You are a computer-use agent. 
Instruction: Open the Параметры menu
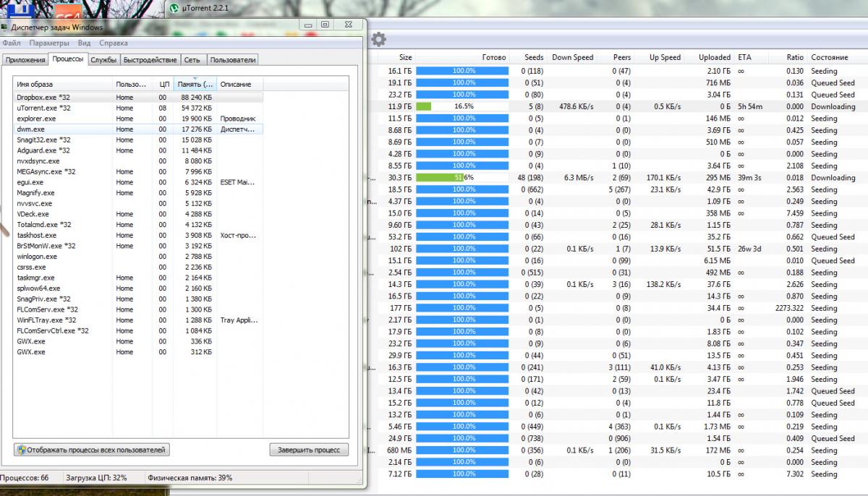click(x=48, y=43)
